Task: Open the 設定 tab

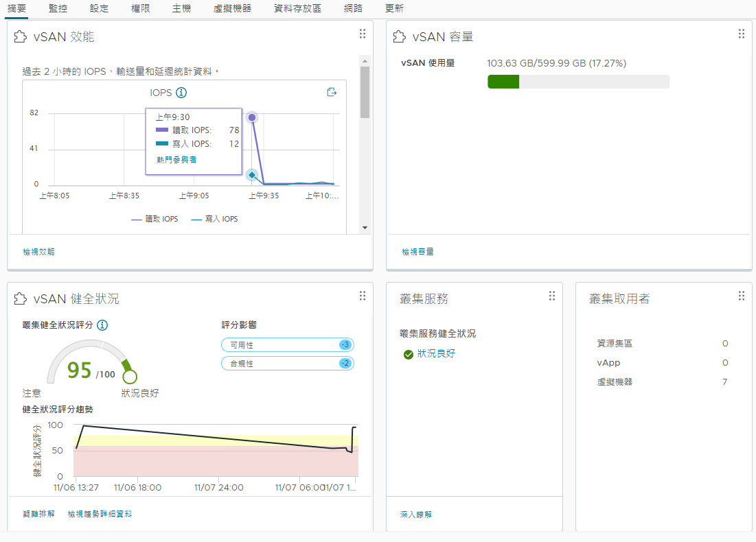Action: pyautogui.click(x=100, y=9)
